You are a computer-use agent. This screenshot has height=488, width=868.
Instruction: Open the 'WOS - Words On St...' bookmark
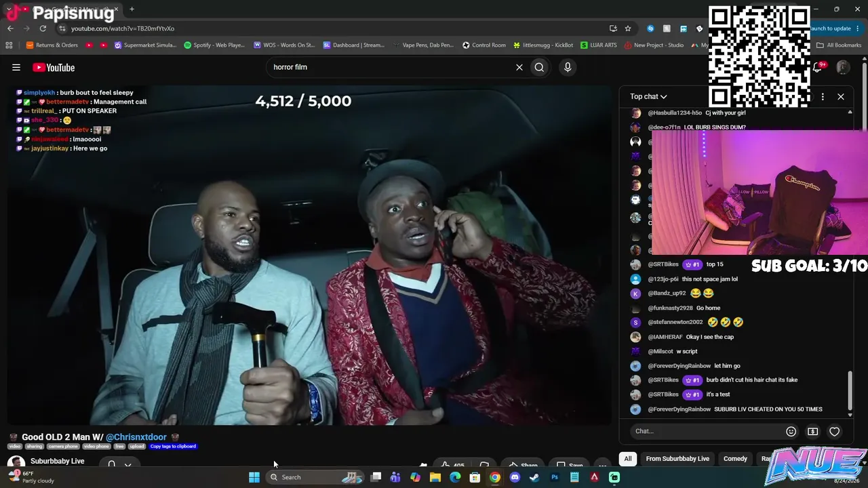pyautogui.click(x=284, y=45)
